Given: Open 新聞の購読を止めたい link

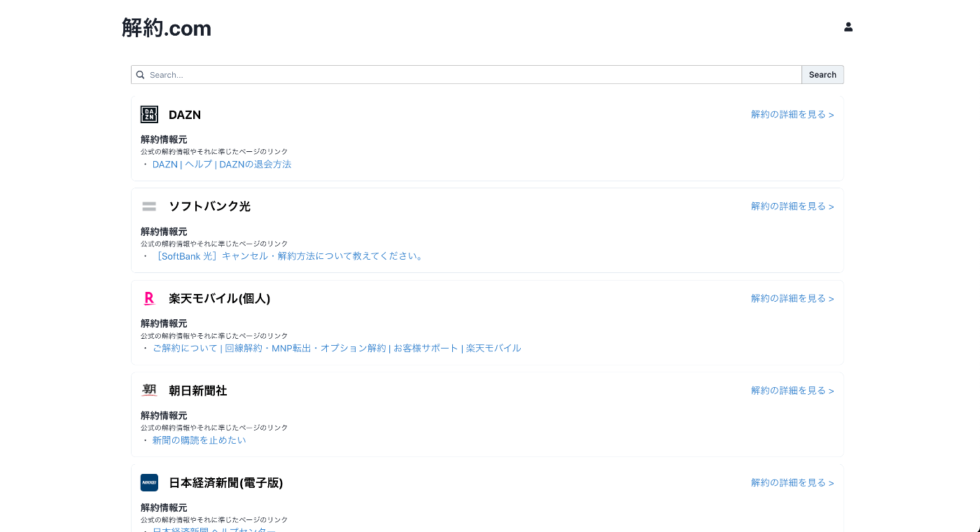Looking at the screenshot, I should coord(199,440).
